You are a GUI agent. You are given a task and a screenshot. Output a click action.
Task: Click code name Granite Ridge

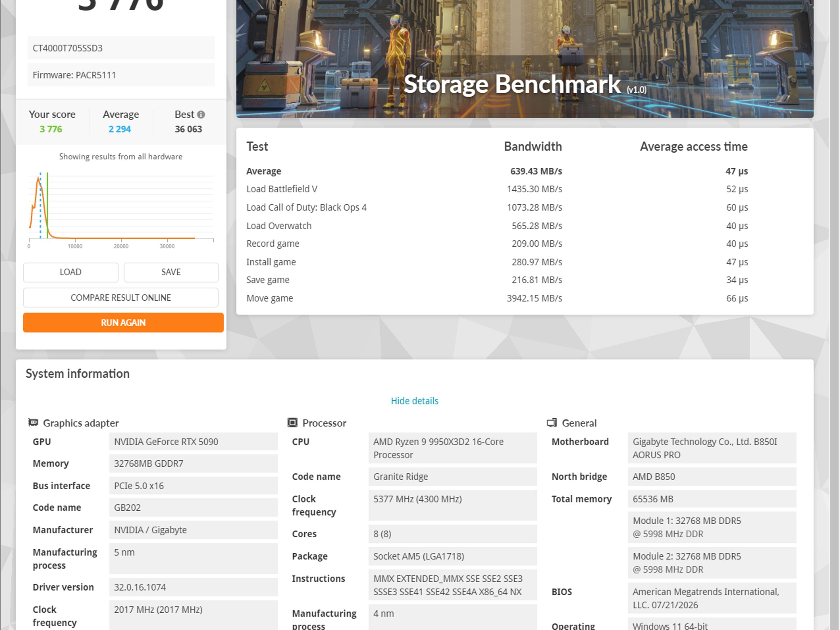[453, 477]
